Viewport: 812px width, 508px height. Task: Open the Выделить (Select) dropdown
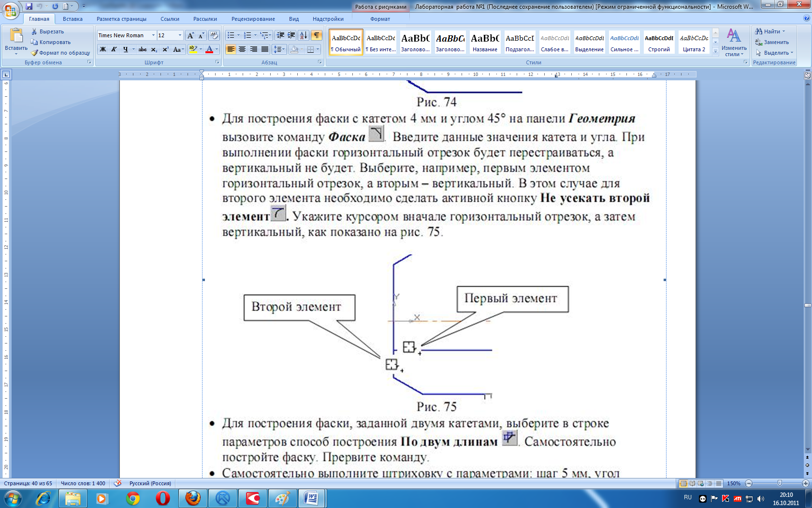[774, 53]
